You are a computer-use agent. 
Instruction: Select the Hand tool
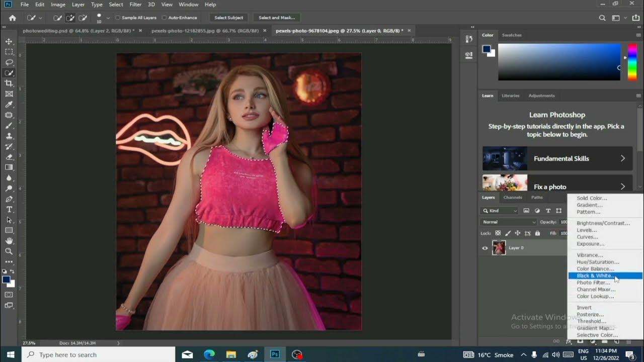coord(9,241)
